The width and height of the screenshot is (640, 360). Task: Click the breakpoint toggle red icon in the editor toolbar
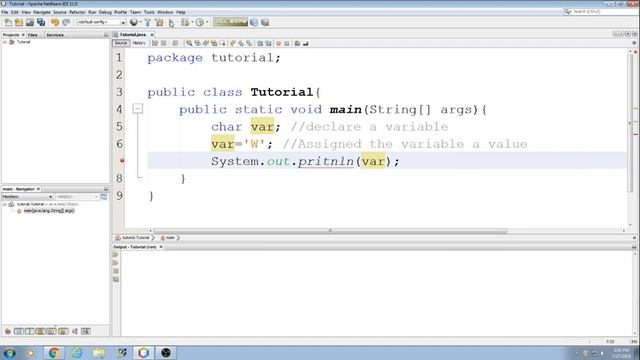pyautogui.click(x=278, y=43)
